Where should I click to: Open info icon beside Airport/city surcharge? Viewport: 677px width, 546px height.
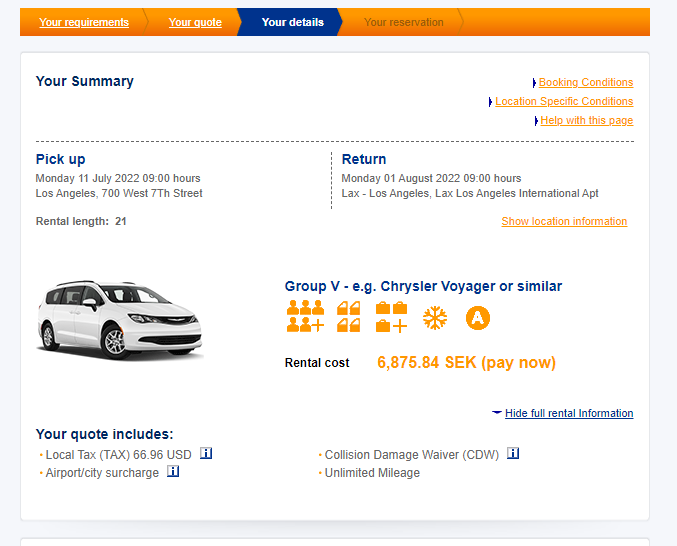click(173, 472)
